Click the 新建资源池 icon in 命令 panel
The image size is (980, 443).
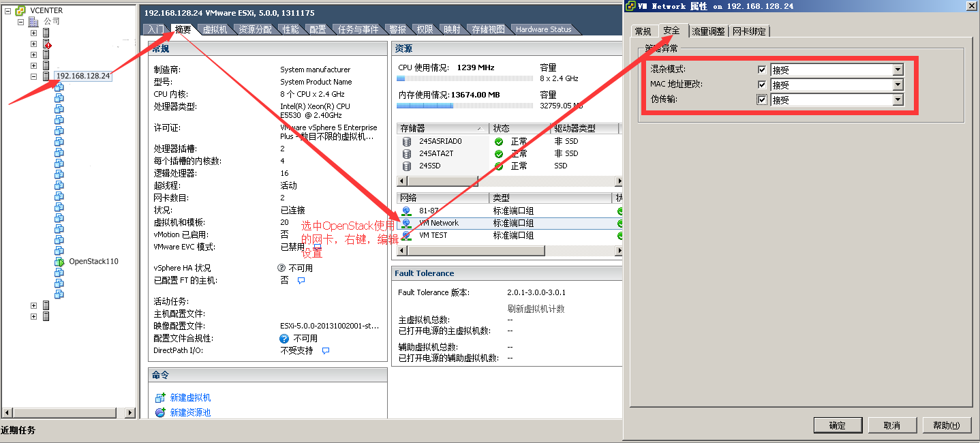click(160, 412)
